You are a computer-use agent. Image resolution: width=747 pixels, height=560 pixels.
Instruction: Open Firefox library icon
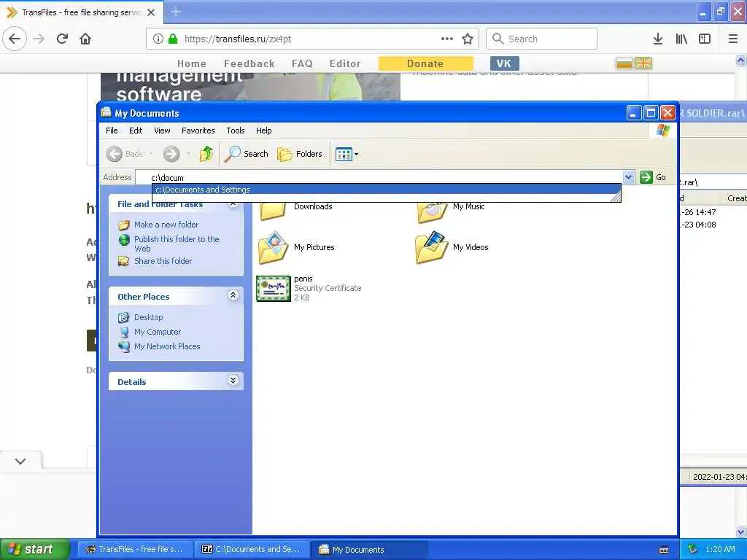pos(681,39)
